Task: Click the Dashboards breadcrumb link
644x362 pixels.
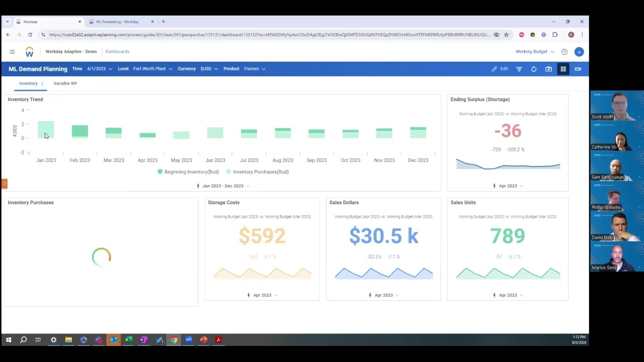Action: coord(117,52)
